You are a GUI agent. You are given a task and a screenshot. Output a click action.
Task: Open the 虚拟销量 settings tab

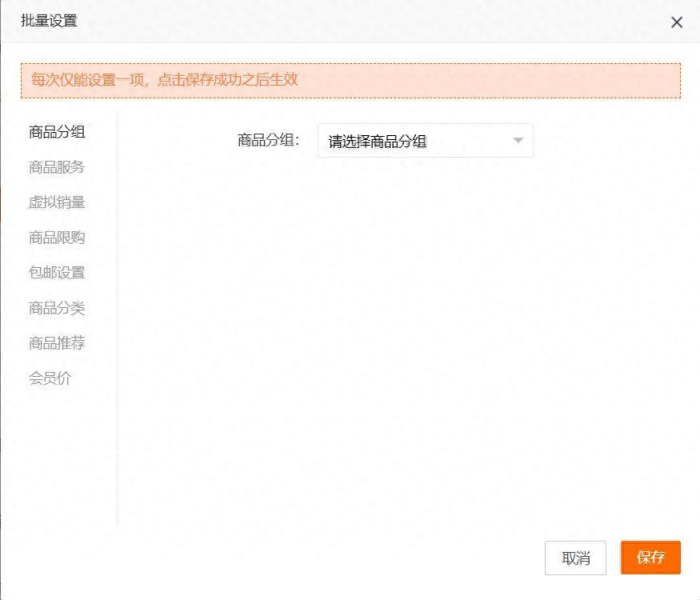57,202
